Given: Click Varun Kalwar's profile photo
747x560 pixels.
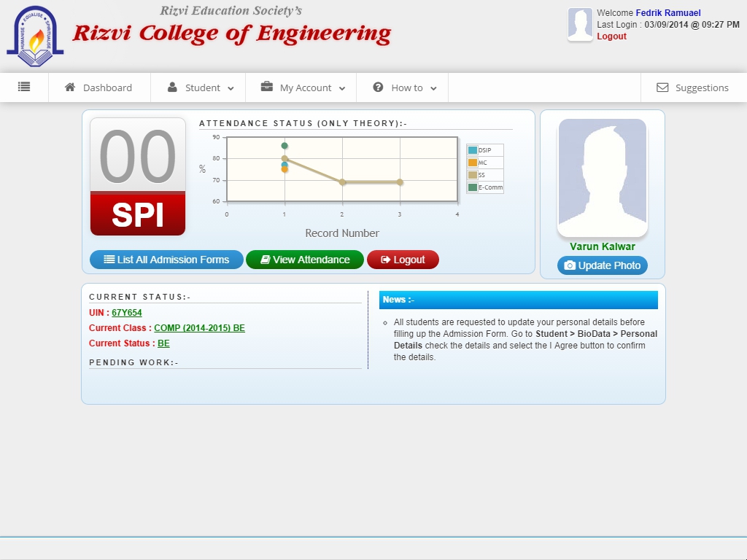Looking at the screenshot, I should pyautogui.click(x=603, y=178).
